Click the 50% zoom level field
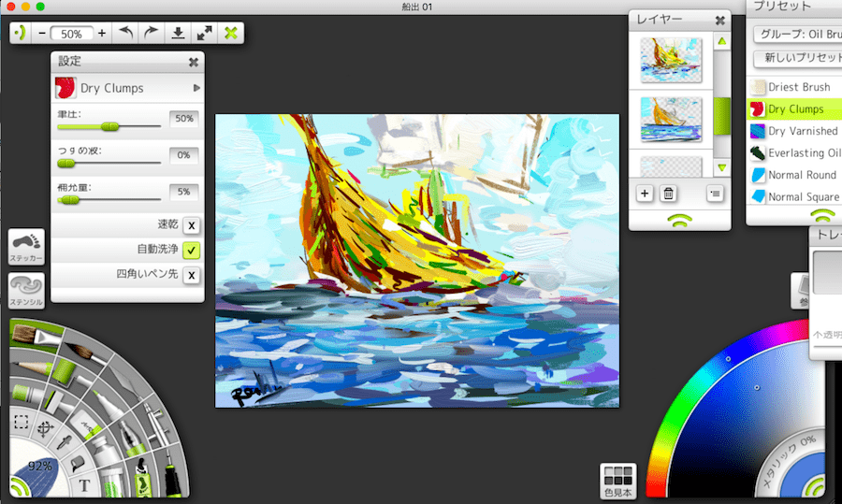The height and width of the screenshot is (504, 842). (x=71, y=34)
